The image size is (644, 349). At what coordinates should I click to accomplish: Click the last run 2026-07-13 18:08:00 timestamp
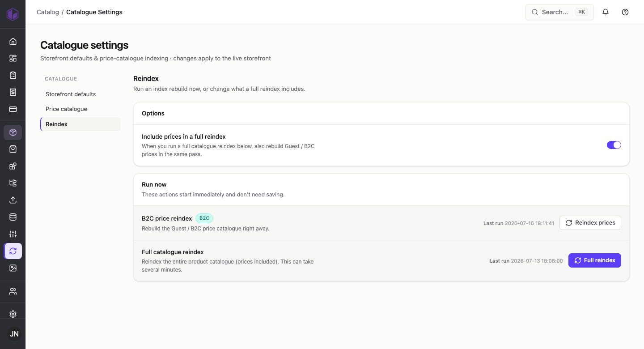(526, 260)
